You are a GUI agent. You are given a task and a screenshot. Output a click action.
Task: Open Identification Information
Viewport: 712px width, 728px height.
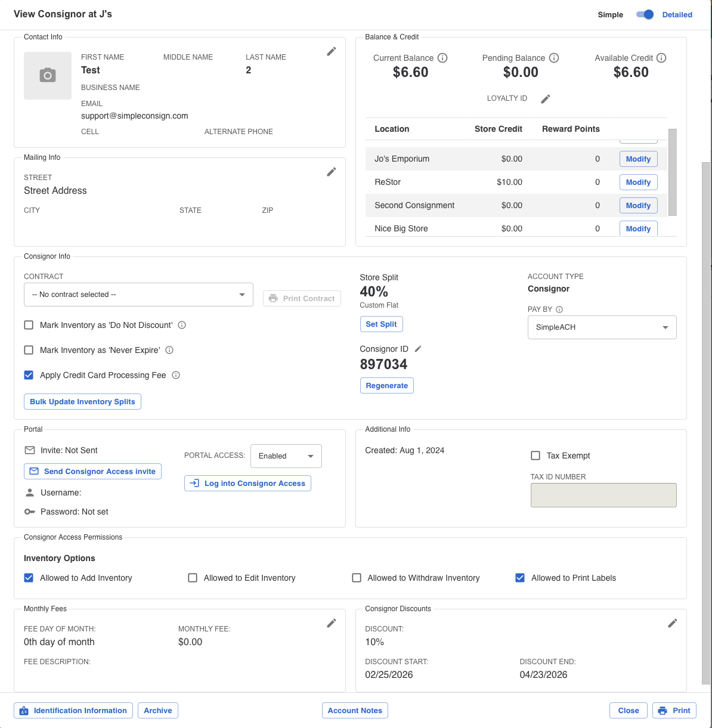[x=73, y=710]
